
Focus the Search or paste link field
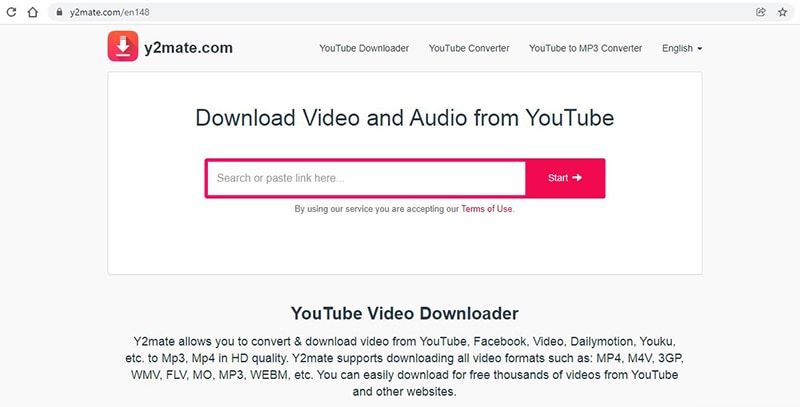(x=366, y=178)
